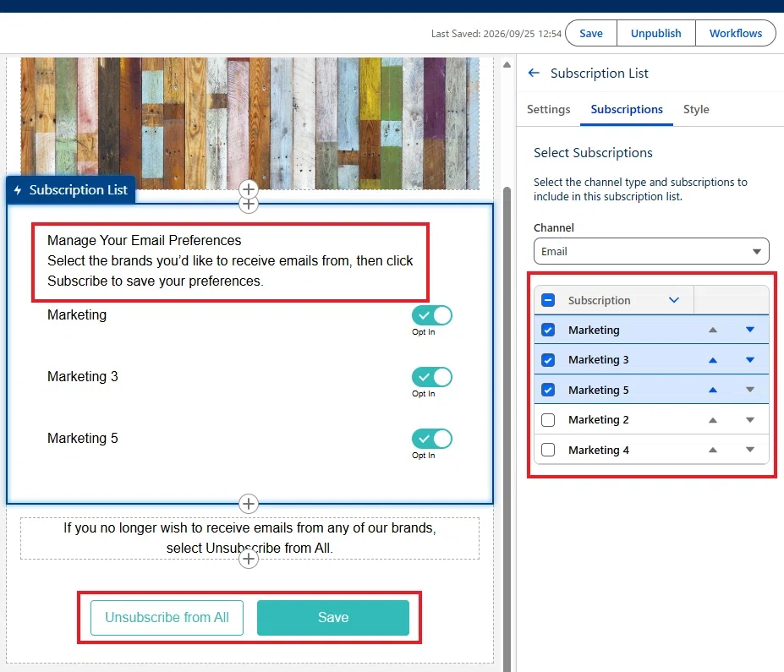Uncheck the Marketing 3 subscription checkbox

click(x=548, y=360)
